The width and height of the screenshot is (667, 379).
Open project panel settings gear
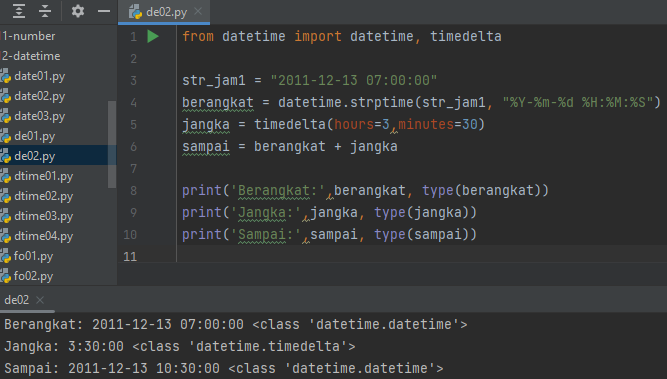pos(78,11)
